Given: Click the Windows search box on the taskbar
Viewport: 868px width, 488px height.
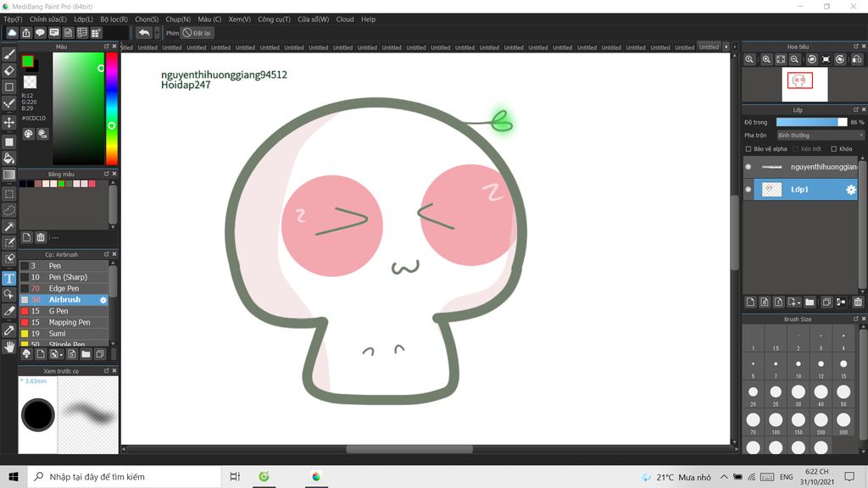Looking at the screenshot, I should pos(124,476).
